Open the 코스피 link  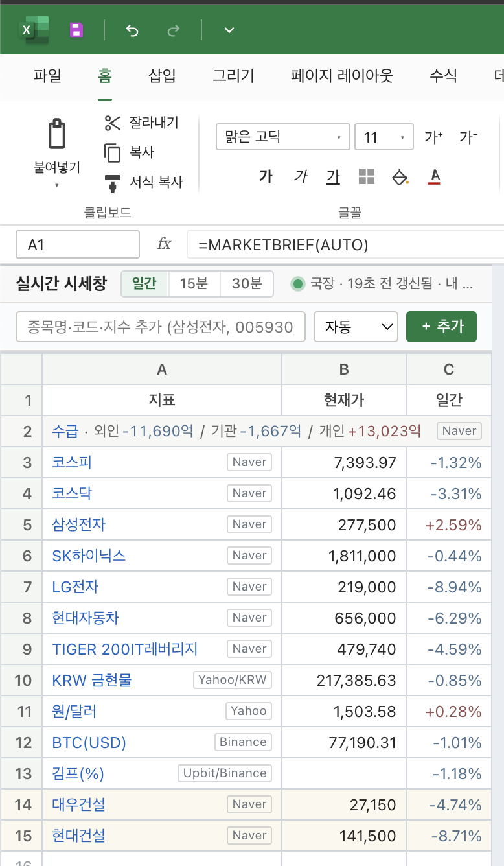[72, 462]
